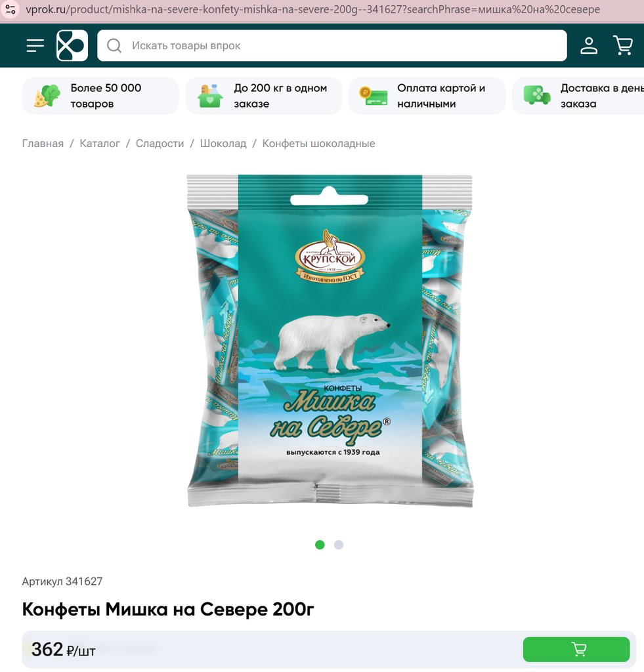This screenshot has width=644, height=672.
Task: Click the site settings icon in address bar
Action: pyautogui.click(x=11, y=9)
